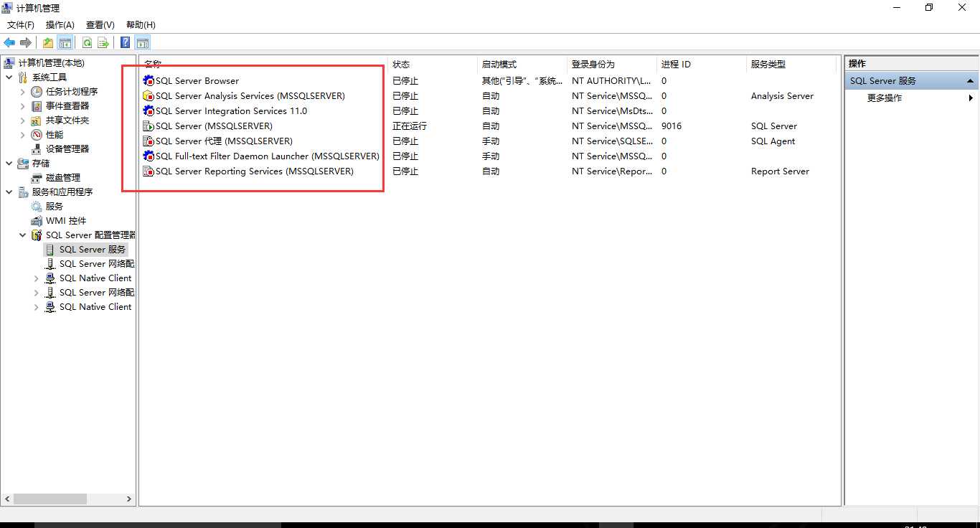Click the SQL Server Reporting Services icon

point(149,171)
